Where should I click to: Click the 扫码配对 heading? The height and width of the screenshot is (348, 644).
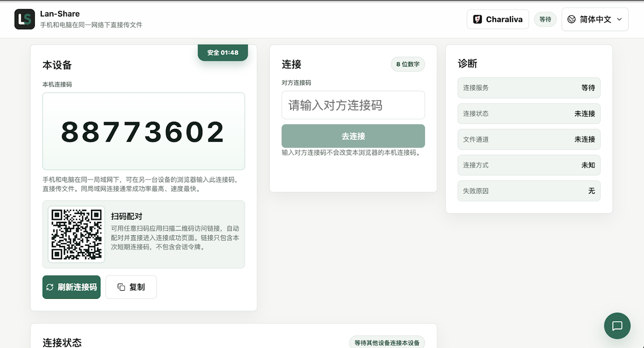(x=127, y=216)
